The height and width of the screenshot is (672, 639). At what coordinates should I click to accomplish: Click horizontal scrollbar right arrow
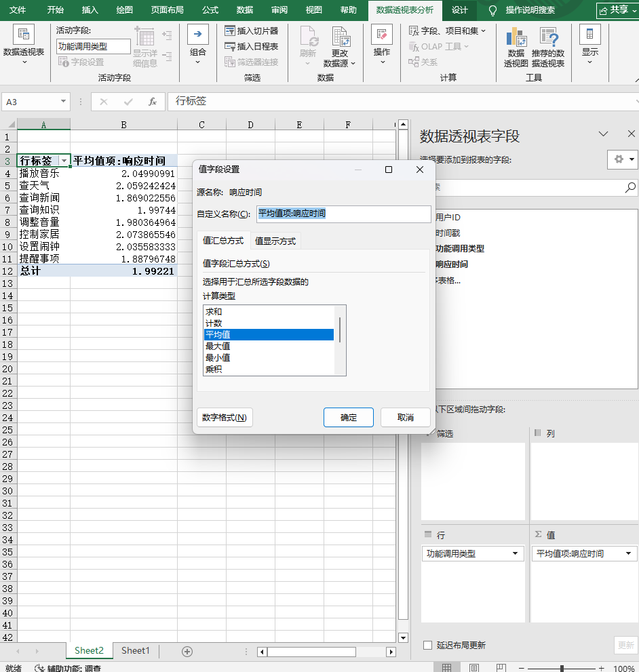coord(391,652)
